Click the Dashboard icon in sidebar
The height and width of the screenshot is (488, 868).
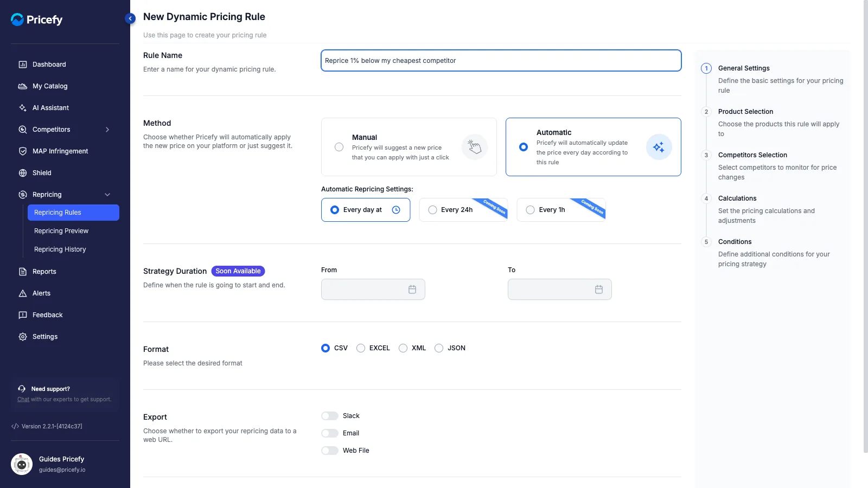pyautogui.click(x=23, y=65)
